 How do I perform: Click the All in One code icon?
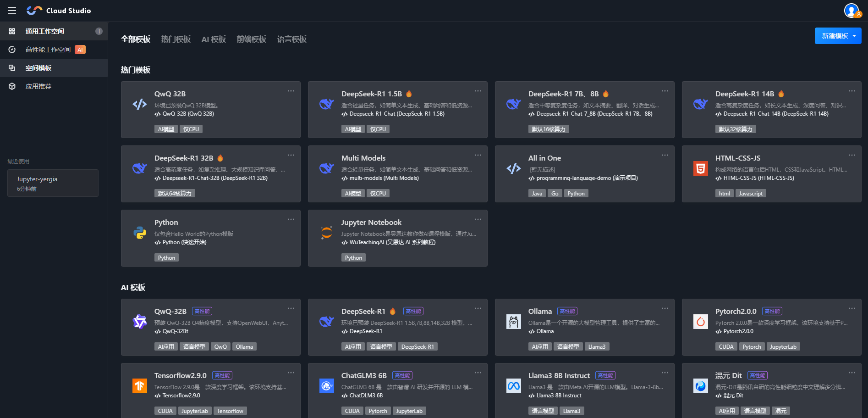pos(514,168)
